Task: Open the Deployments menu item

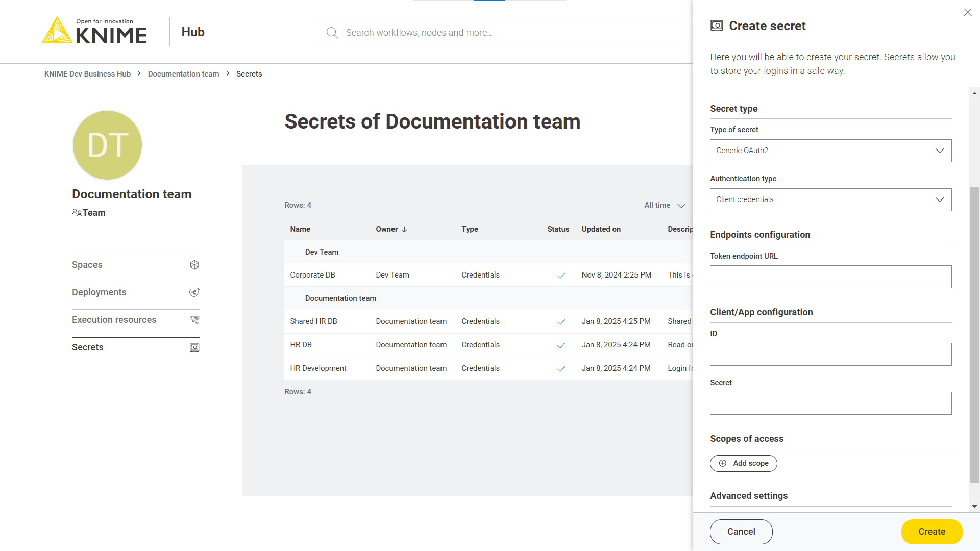Action: (99, 292)
